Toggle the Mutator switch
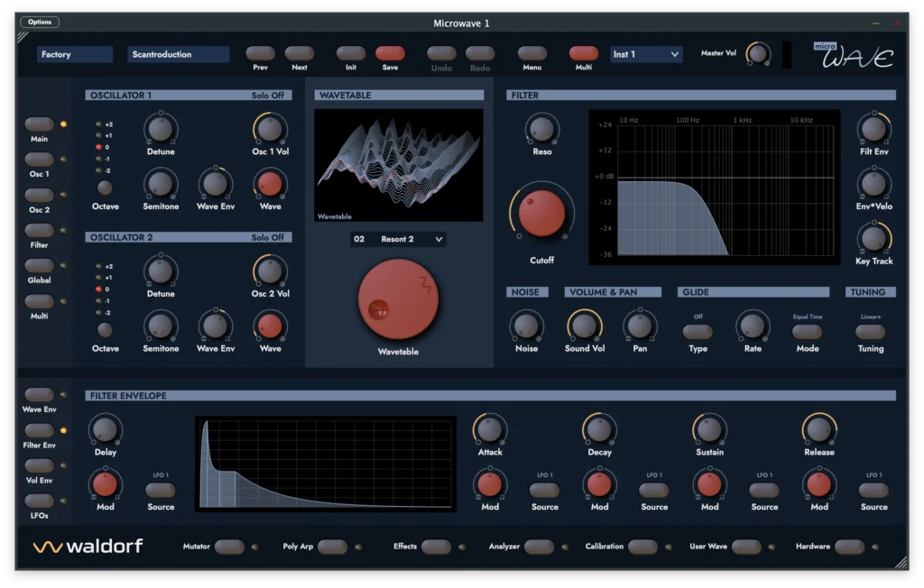Viewport: 924px width, 588px height. [230, 547]
